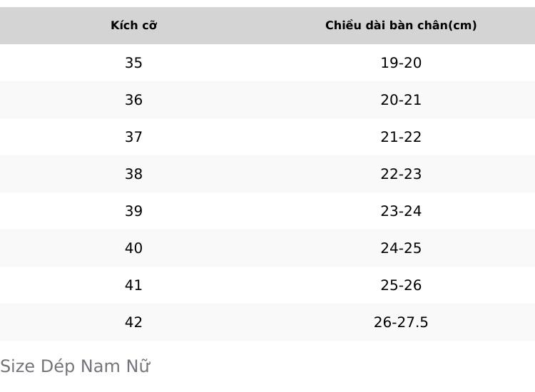Click foot length 19-20 cell

coord(401,63)
